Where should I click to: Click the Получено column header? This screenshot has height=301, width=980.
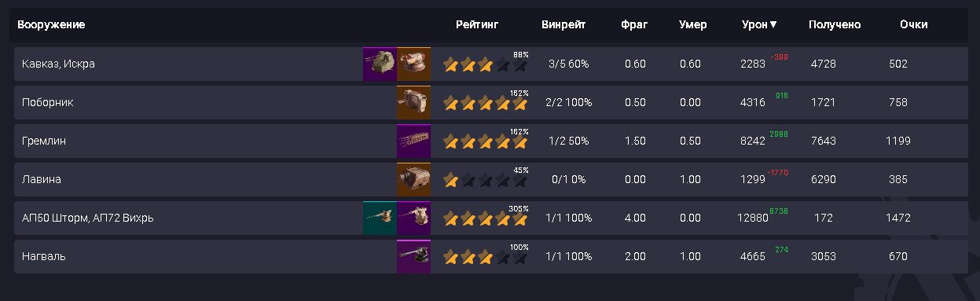click(835, 24)
